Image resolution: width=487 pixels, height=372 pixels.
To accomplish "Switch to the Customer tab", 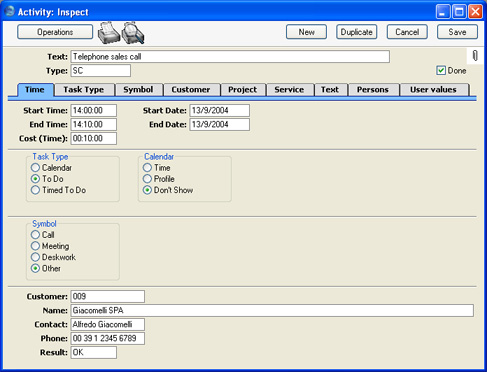I will point(191,90).
